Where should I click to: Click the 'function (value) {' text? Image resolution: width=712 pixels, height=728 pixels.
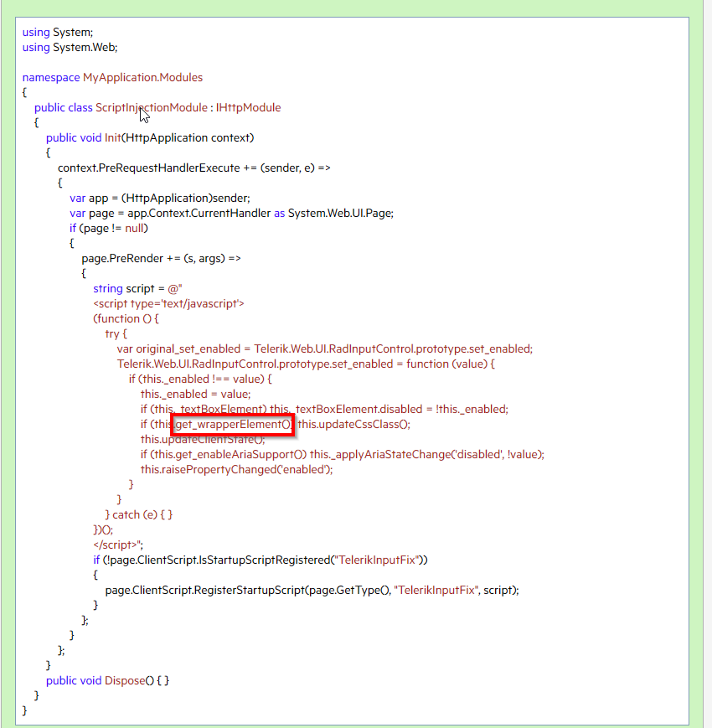click(451, 364)
